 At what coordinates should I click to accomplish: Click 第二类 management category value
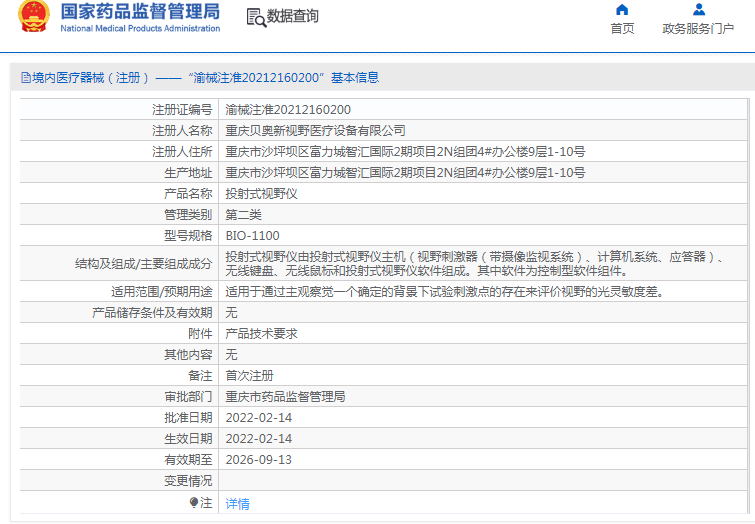(x=243, y=214)
